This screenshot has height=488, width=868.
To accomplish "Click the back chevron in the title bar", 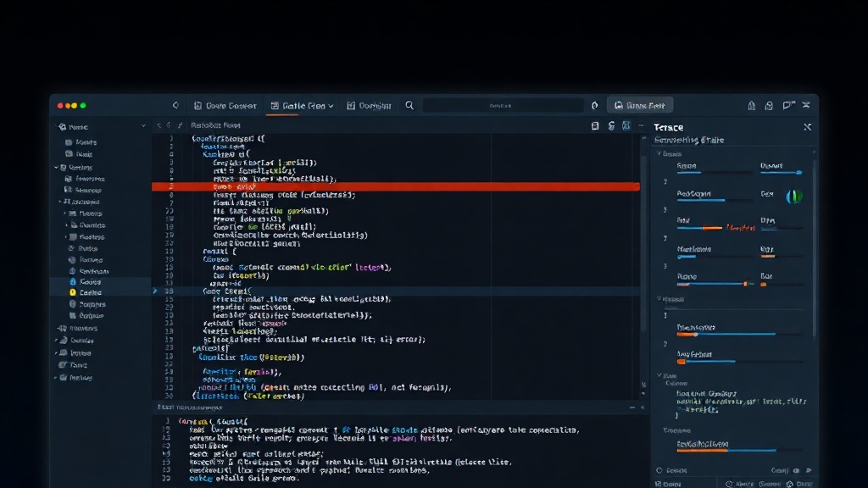I will 175,105.
